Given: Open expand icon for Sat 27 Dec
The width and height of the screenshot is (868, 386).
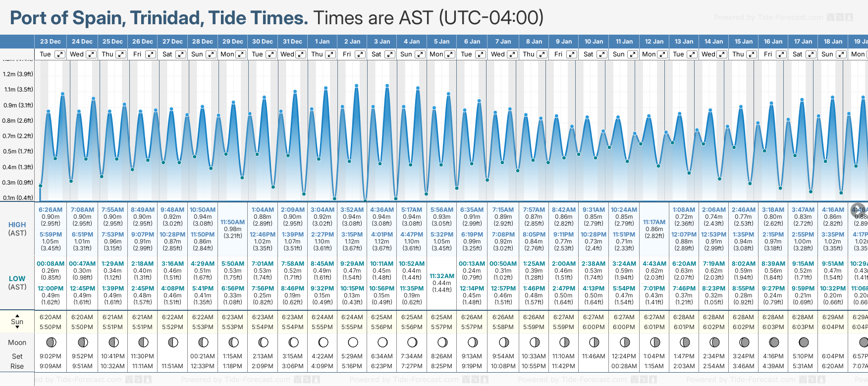Looking at the screenshot, I should [x=181, y=54].
